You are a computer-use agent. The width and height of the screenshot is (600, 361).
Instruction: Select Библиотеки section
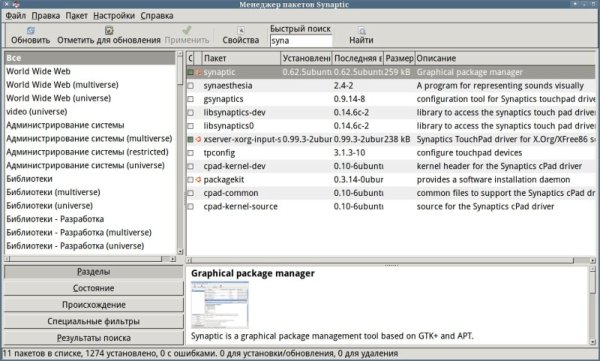pyautogui.click(x=90, y=179)
